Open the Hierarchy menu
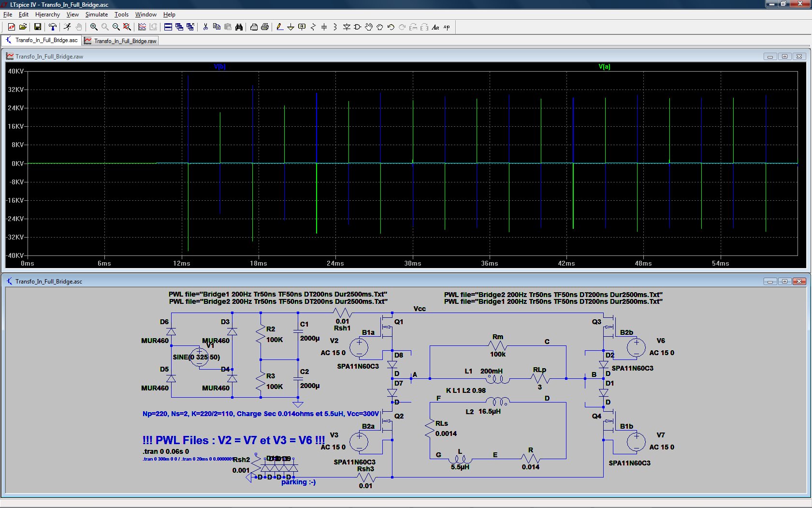Screen dimensions: 812x508 click(47, 15)
